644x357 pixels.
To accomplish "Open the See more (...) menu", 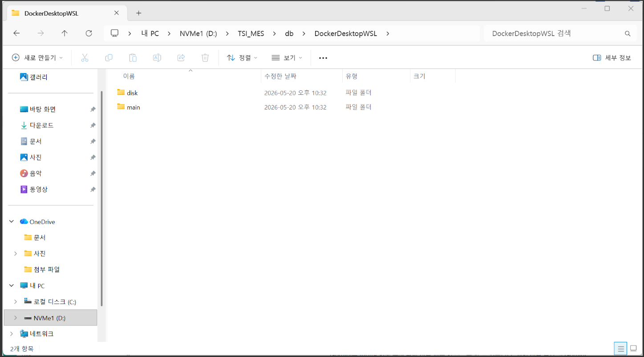I will [x=323, y=58].
